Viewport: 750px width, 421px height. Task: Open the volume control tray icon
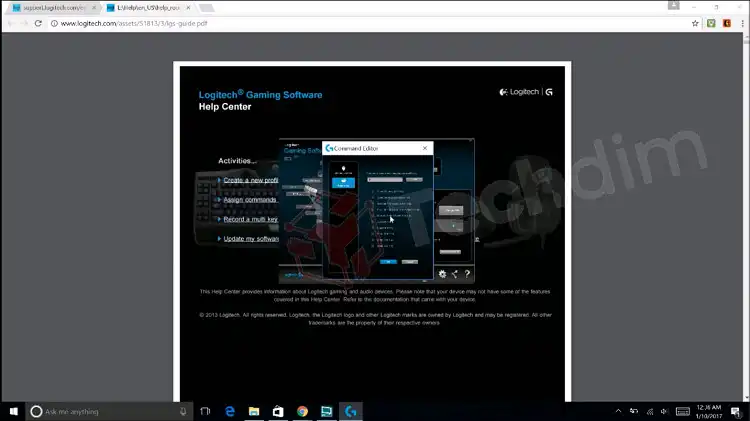coord(664,411)
